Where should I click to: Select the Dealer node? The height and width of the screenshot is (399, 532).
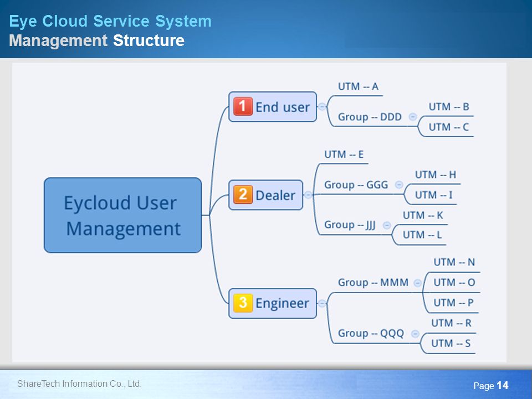pyautogui.click(x=265, y=195)
